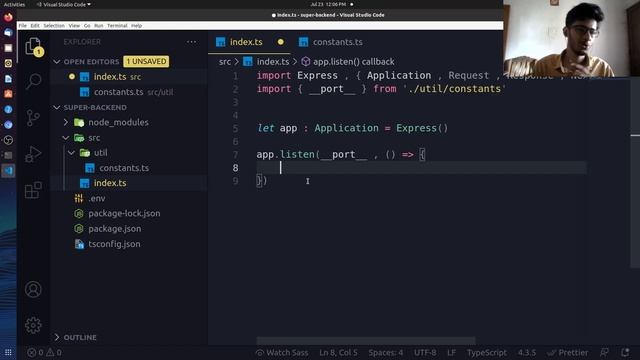
Task: Open the Go menu
Action: [87, 26]
